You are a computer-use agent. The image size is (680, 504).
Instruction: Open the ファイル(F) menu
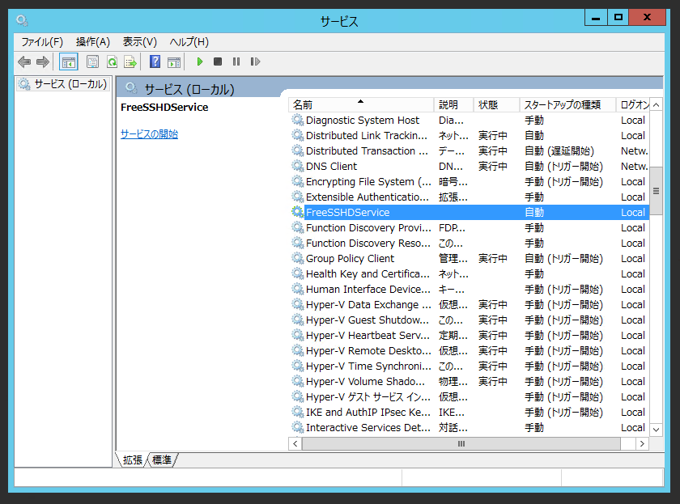click(42, 42)
